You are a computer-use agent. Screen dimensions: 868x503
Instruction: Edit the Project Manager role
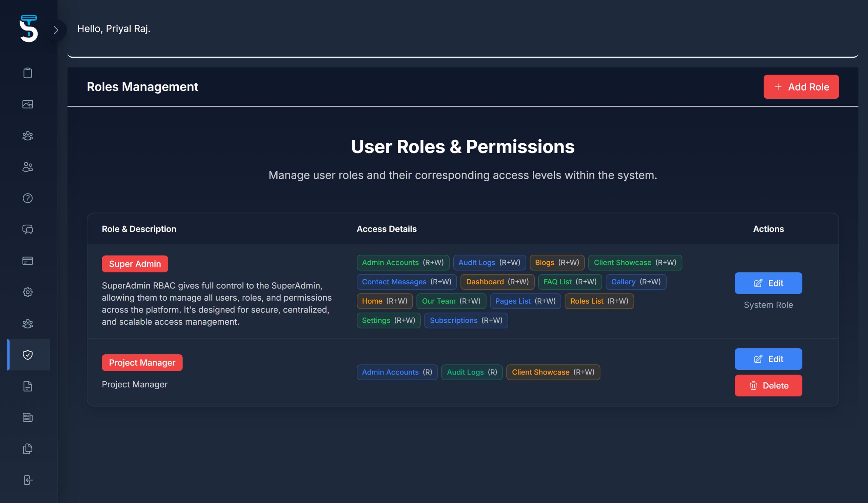[768, 359]
